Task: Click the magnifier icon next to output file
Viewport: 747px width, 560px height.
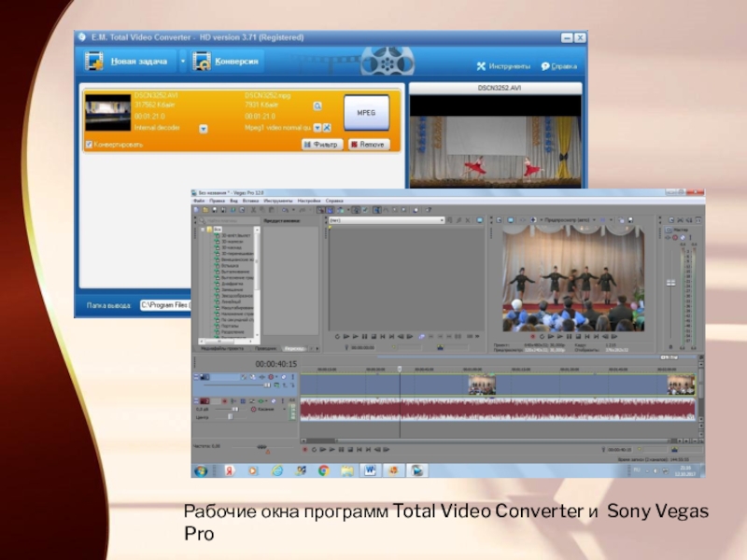Action: tap(317, 106)
